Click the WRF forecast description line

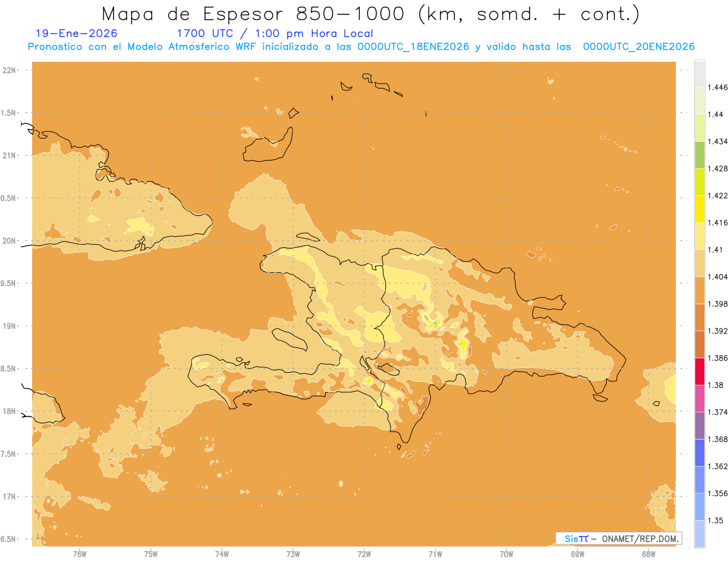point(361,47)
